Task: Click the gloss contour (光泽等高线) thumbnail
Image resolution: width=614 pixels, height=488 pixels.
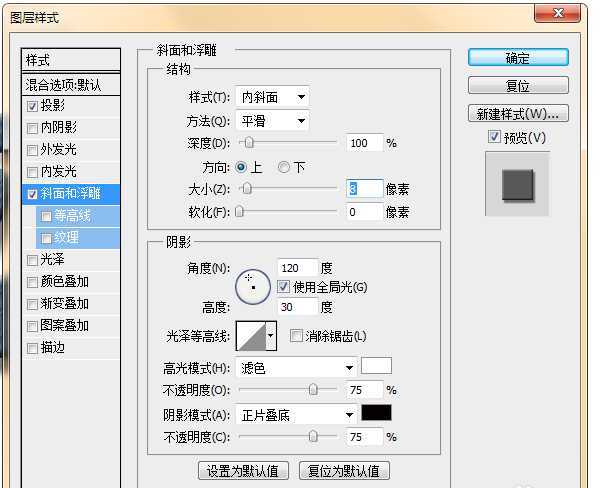Action: tap(250, 336)
